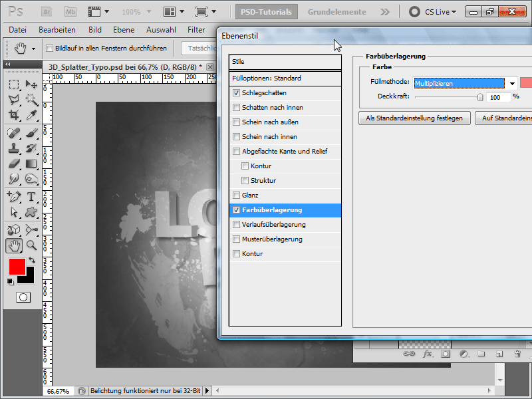Launch Adobe Bridge from top bar
Screen dimensions: 532x399
pos(47,12)
